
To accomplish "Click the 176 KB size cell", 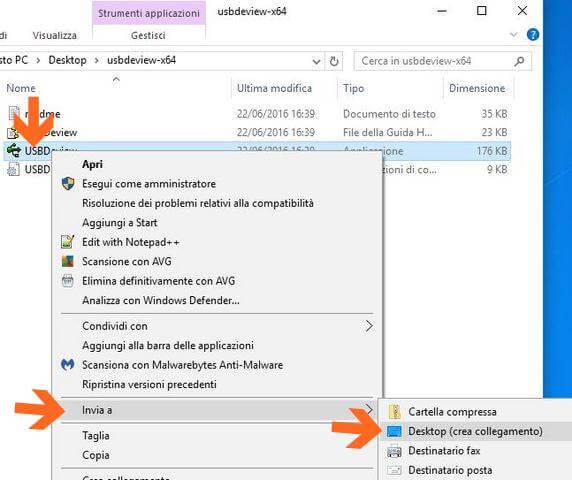I will (492, 151).
